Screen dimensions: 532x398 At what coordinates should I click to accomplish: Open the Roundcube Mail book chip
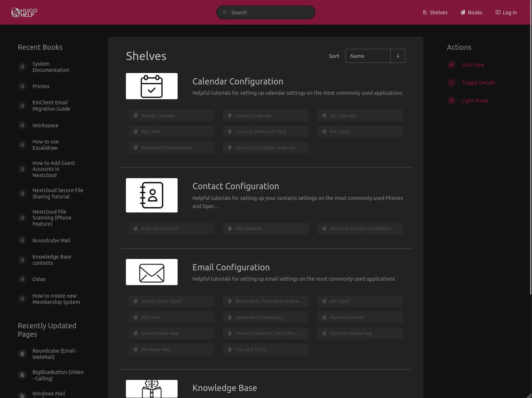pyautogui.click(x=360, y=317)
